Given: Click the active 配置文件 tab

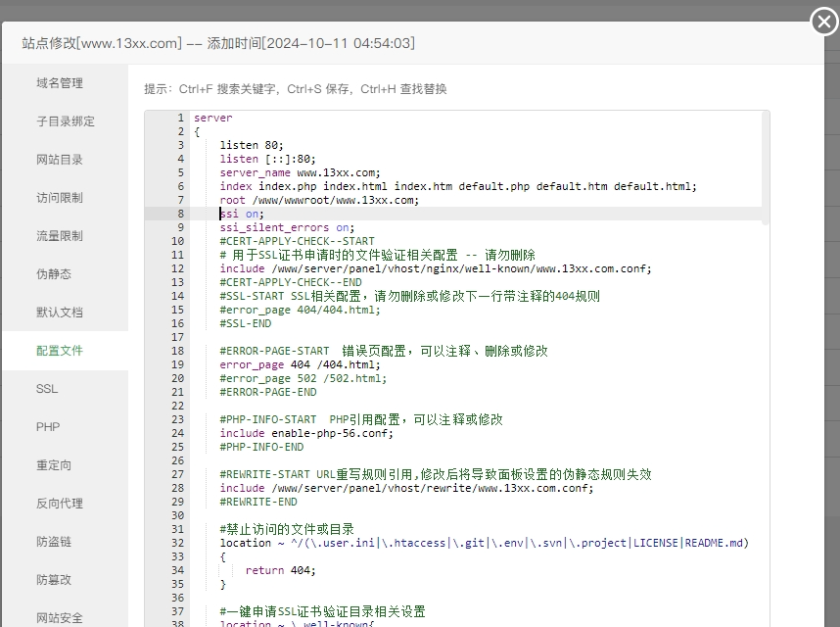Looking at the screenshot, I should (60, 351).
